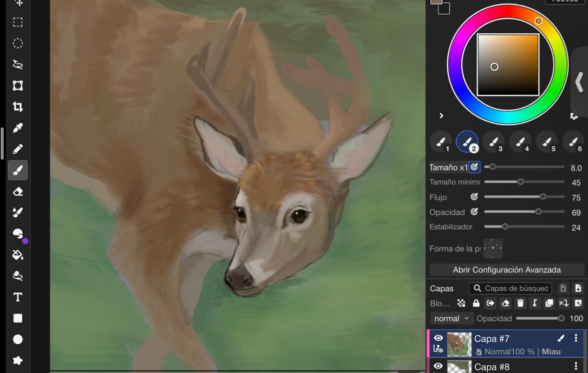Click the duplicate layer icon
This screenshot has height=373, width=588.
[x=549, y=303]
